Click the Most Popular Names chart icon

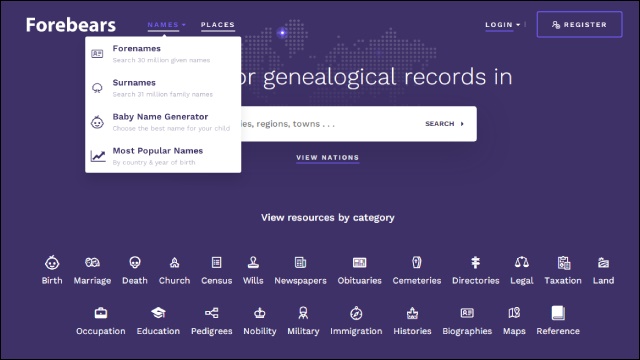[x=98, y=156]
